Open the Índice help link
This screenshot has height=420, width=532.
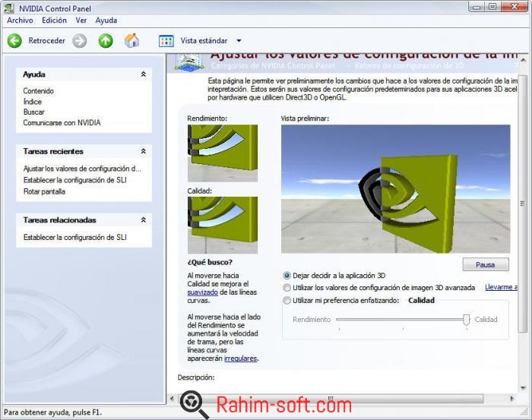point(33,101)
